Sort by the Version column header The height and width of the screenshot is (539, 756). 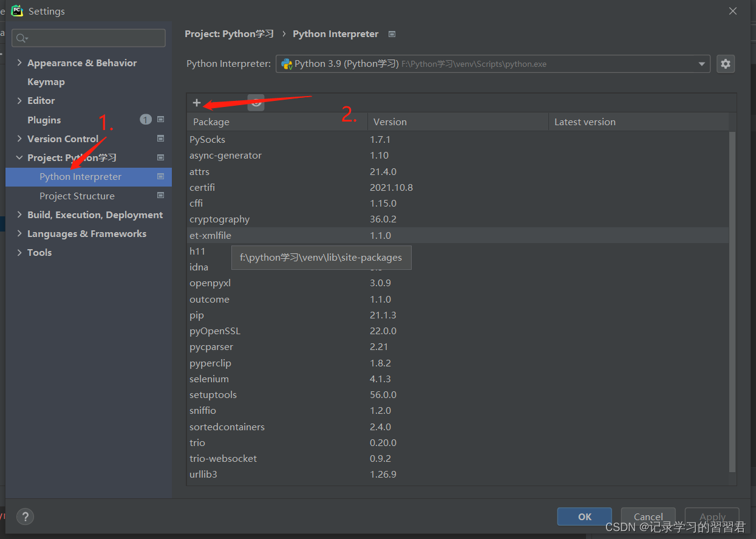click(458, 122)
